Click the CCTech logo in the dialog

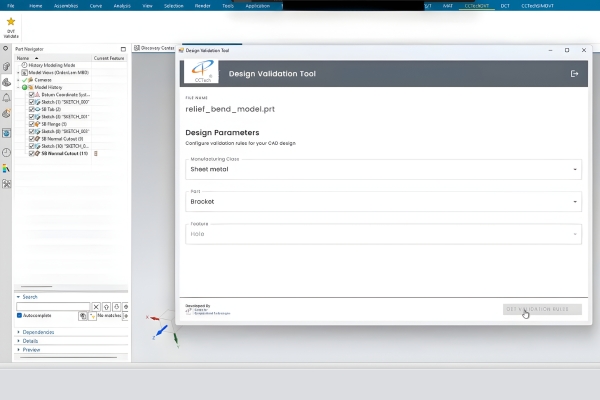point(202,72)
